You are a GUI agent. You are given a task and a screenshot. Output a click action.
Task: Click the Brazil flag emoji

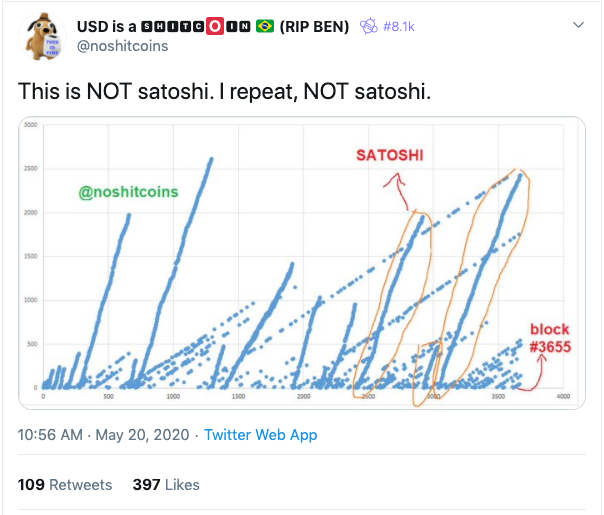(x=265, y=27)
